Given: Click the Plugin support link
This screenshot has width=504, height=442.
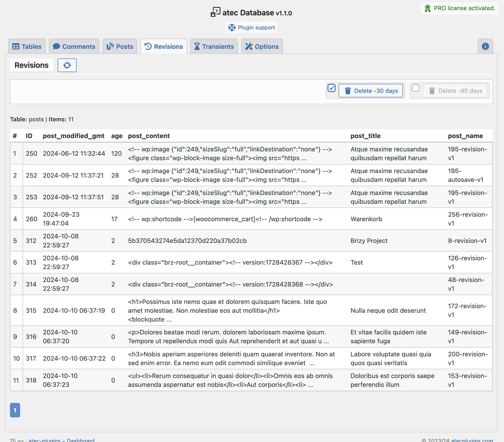Looking at the screenshot, I should pyautogui.click(x=251, y=27).
